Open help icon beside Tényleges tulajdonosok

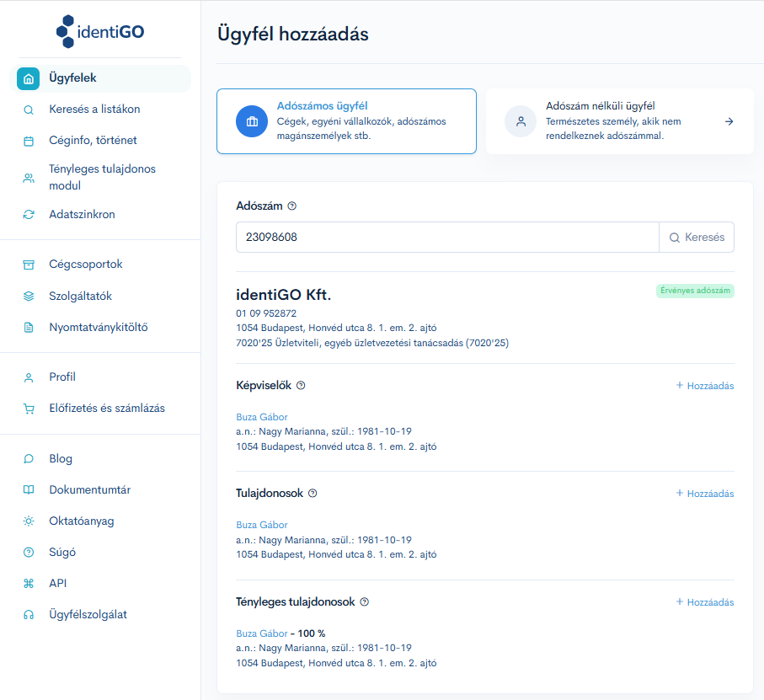[x=365, y=601]
